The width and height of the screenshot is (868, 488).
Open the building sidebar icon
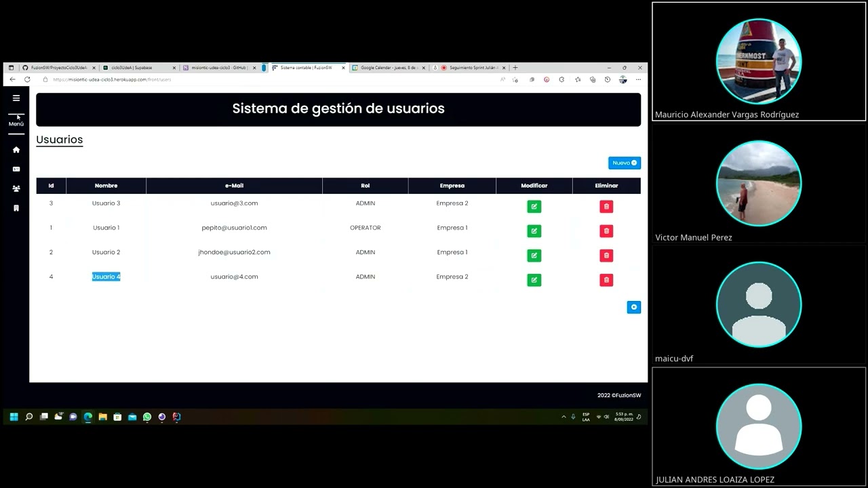click(16, 208)
